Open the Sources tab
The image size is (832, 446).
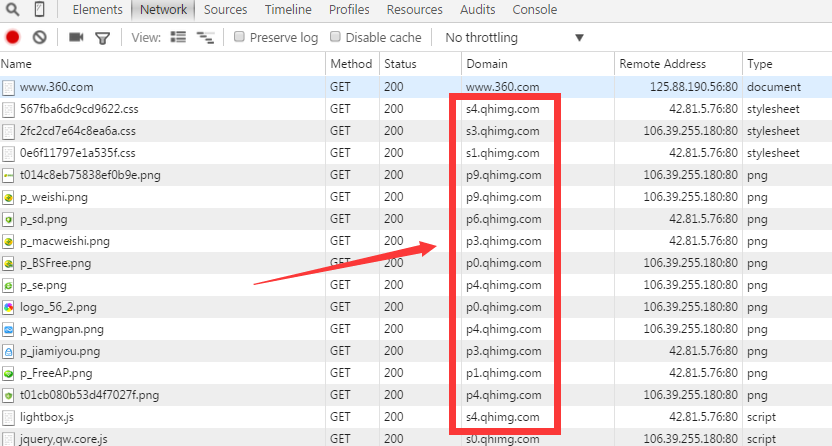(225, 10)
